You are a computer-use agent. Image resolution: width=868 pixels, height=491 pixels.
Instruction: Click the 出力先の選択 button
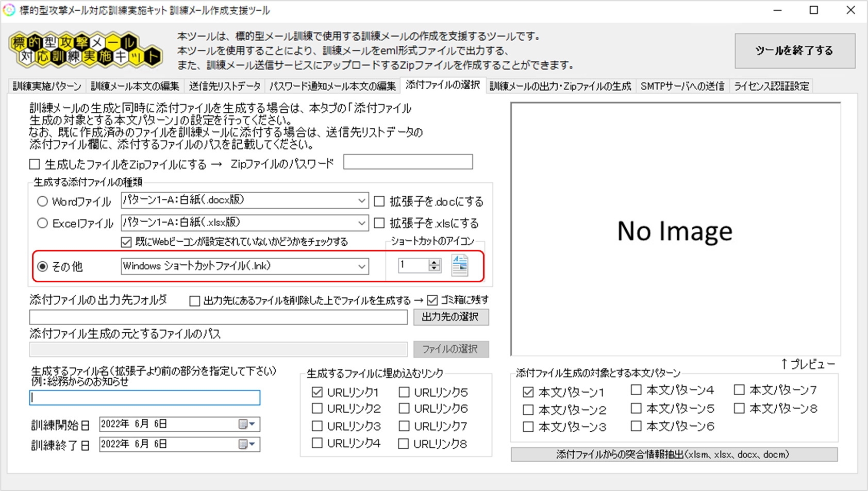(x=451, y=317)
